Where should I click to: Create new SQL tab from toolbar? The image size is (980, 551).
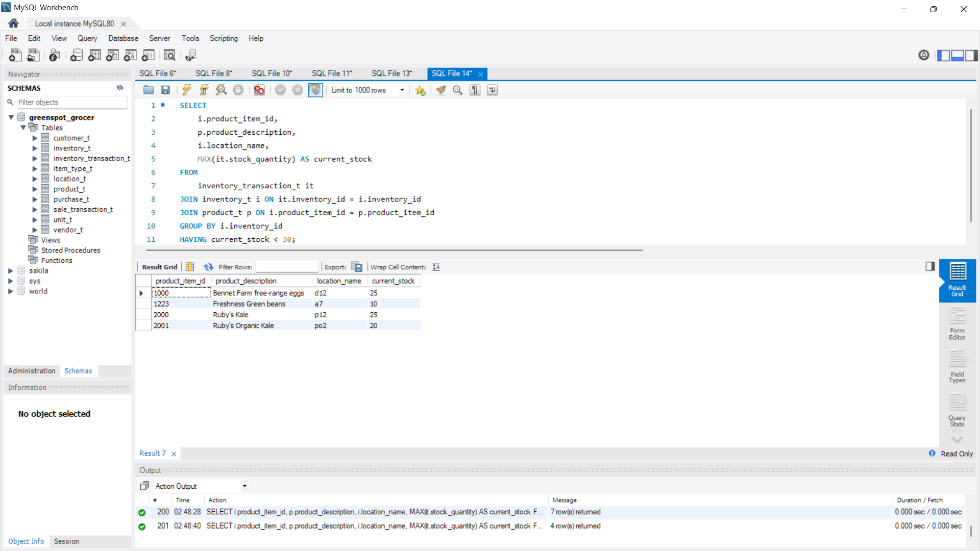pyautogui.click(x=15, y=55)
